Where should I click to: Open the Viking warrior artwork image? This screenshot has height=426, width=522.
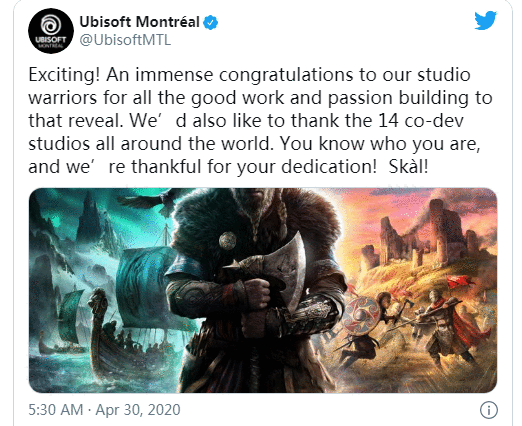[x=263, y=290]
